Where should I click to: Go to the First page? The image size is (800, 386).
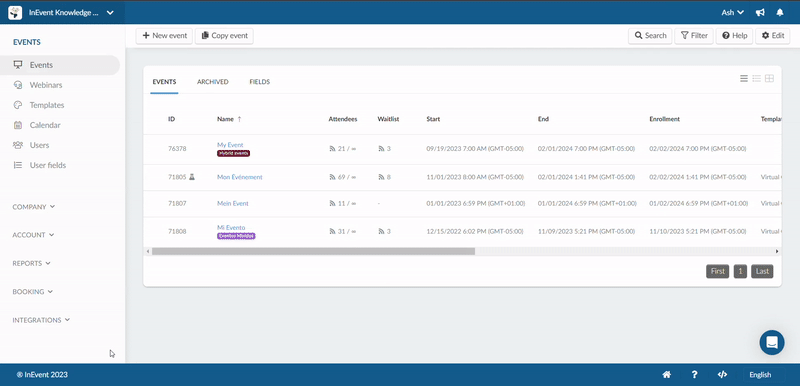pyautogui.click(x=717, y=271)
